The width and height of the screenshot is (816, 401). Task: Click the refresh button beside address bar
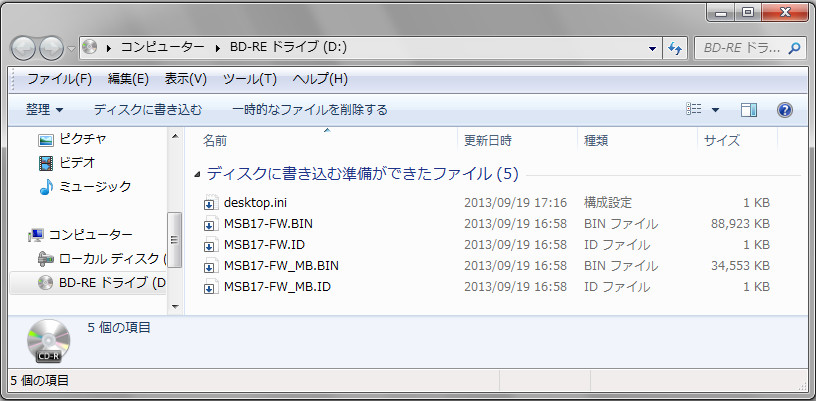click(675, 47)
